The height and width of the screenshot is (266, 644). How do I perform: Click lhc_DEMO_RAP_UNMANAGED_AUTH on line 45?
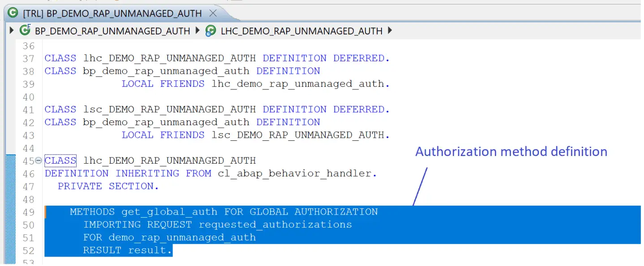click(x=170, y=161)
